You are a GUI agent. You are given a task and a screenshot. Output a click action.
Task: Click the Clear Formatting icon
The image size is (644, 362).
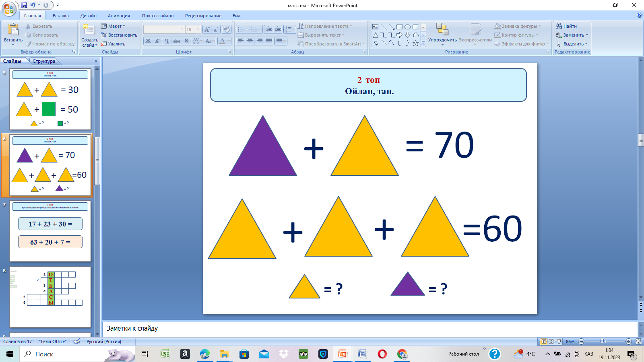pos(227,29)
